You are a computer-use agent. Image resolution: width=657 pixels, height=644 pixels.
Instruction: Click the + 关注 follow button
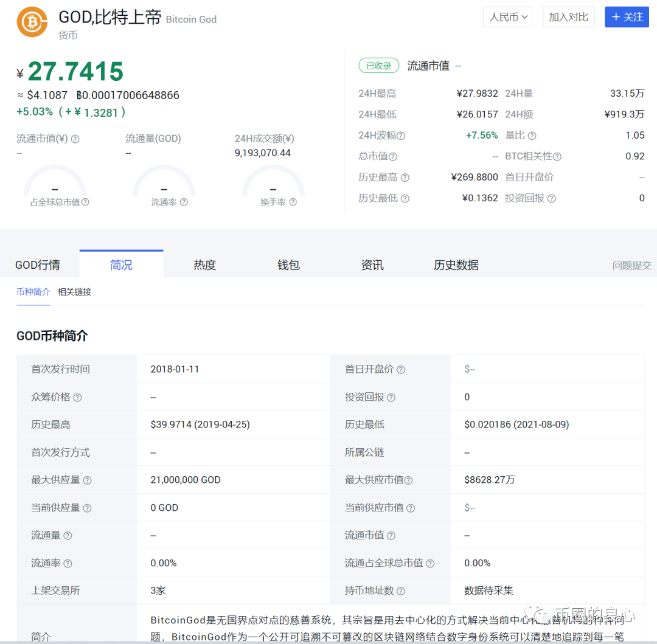pyautogui.click(x=627, y=17)
